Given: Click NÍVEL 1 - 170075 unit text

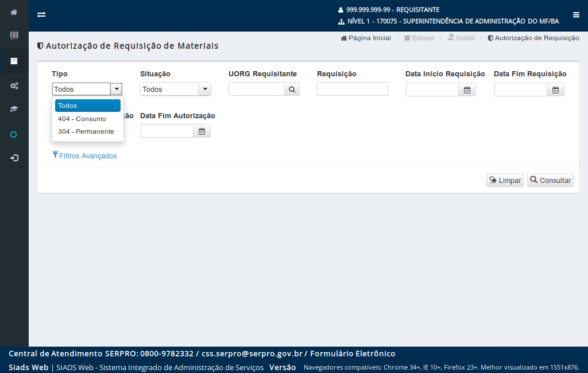Looking at the screenshot, I should click(x=453, y=21).
